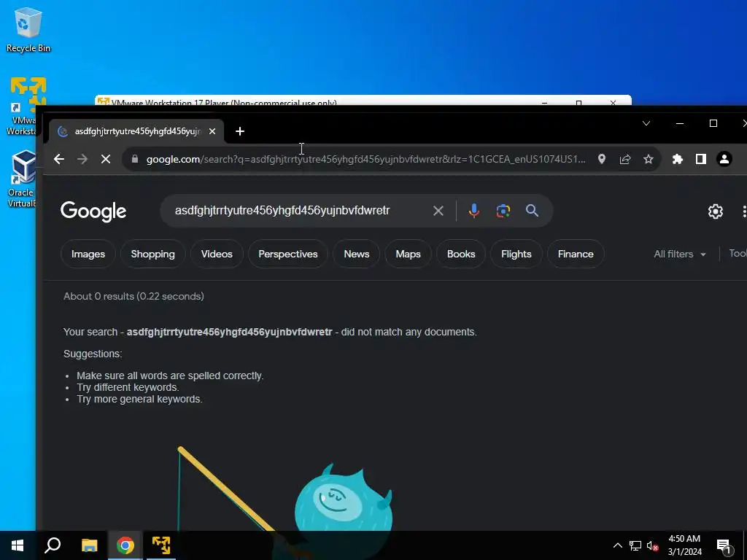
Task: Open a new tab with the plus button
Action: 240,131
